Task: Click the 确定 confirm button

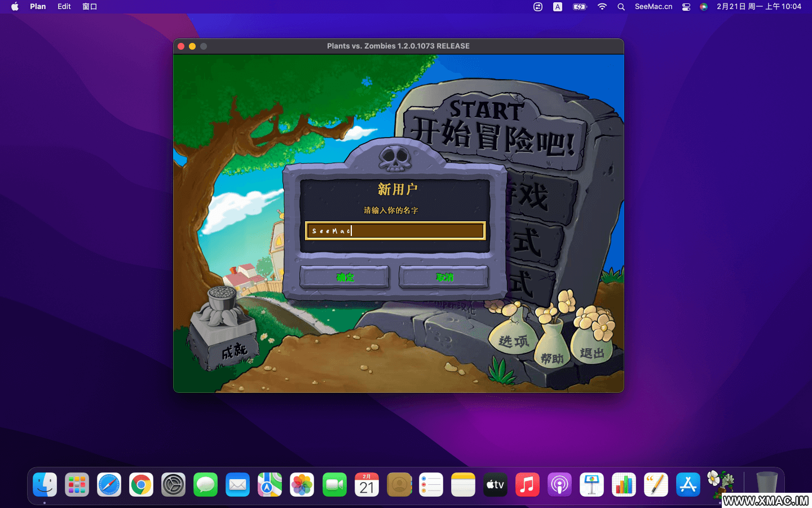Action: coord(345,277)
